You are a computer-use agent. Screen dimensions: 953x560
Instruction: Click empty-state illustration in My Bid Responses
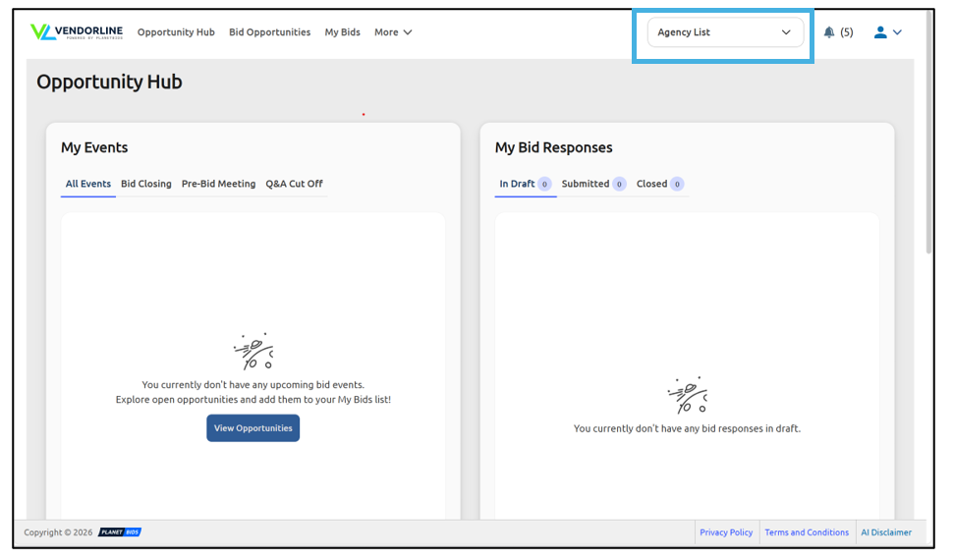click(687, 395)
